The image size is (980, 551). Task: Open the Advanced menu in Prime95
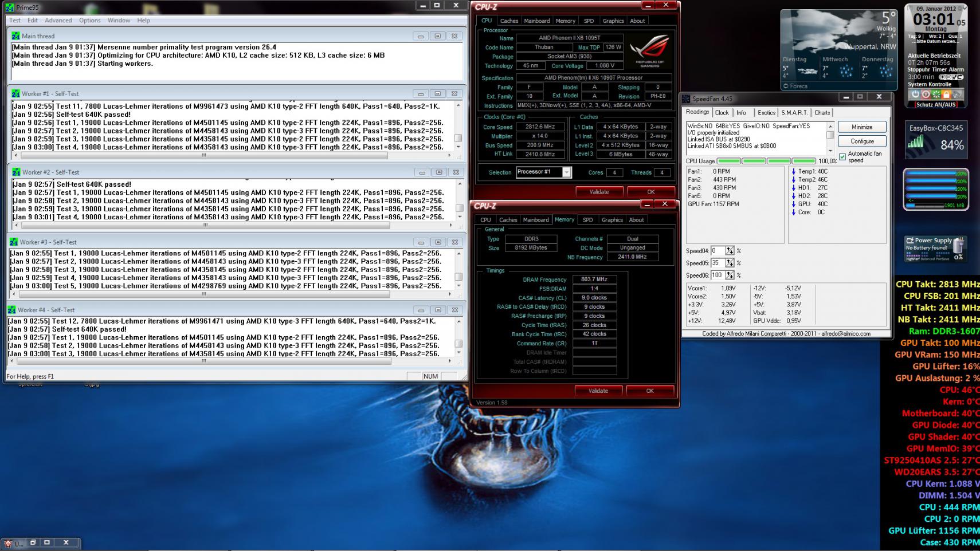click(58, 20)
